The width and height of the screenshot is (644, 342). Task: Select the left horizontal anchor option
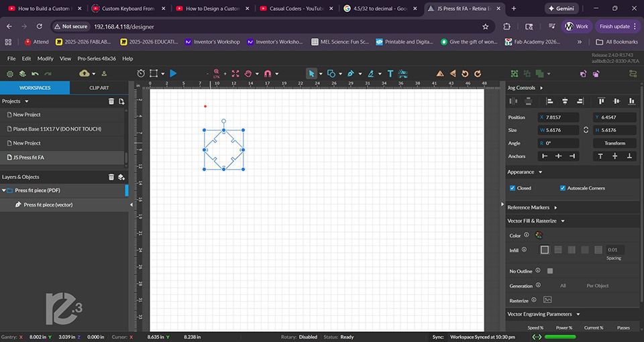pos(545,156)
